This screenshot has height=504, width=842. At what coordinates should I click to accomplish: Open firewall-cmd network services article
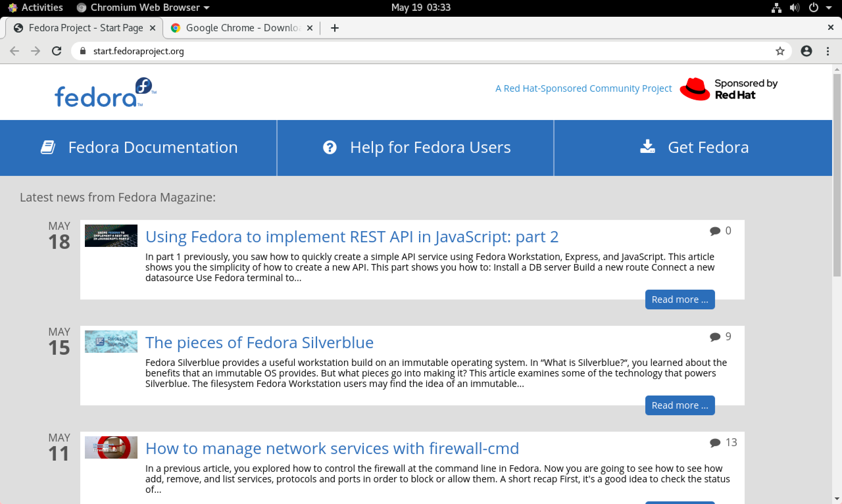pos(332,449)
